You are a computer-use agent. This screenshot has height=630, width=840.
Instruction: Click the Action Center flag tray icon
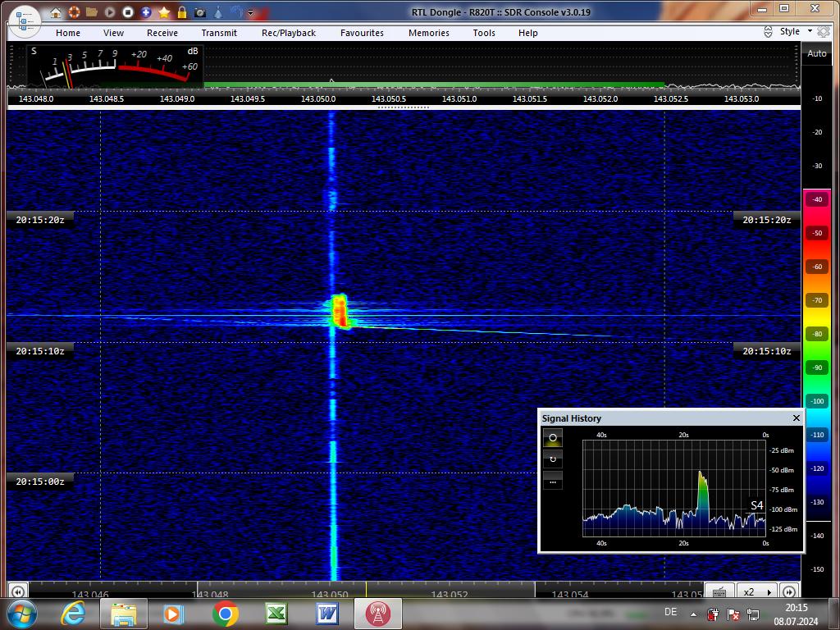[733, 614]
